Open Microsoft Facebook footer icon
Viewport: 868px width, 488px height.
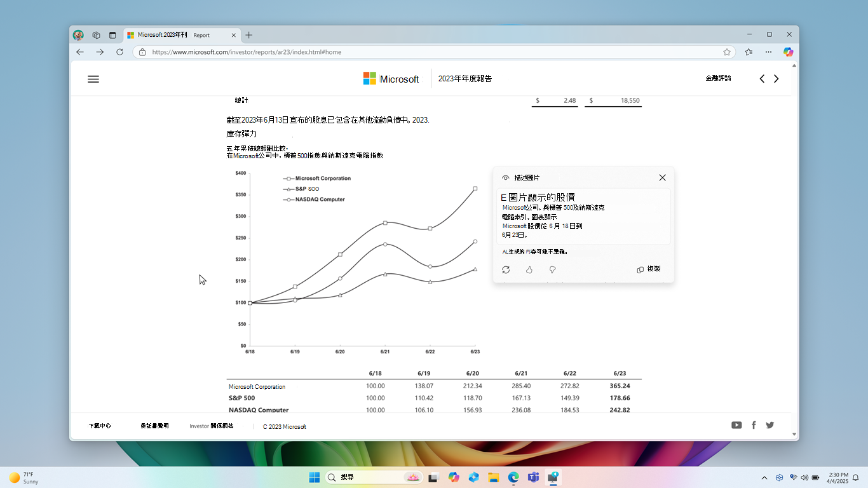click(x=754, y=425)
